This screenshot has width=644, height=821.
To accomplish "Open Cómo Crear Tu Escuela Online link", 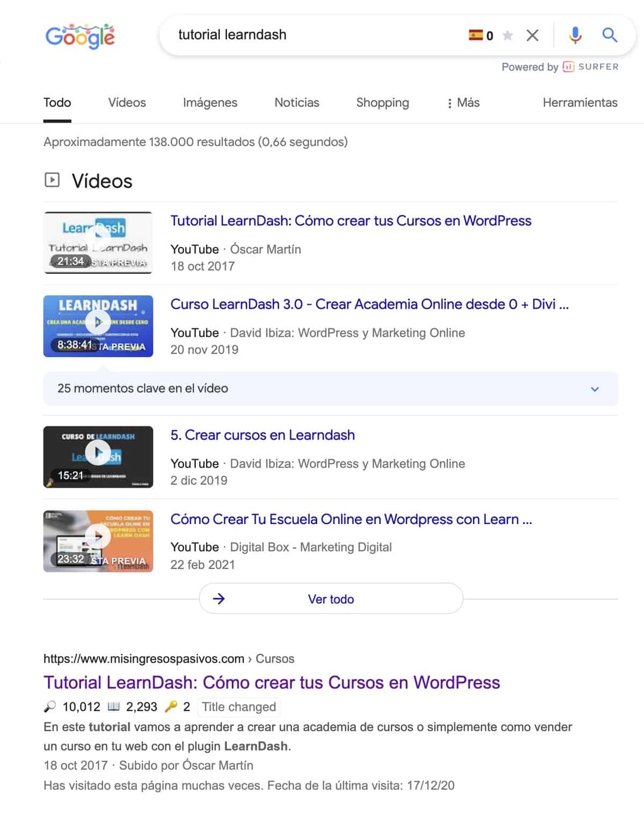I will 351,519.
